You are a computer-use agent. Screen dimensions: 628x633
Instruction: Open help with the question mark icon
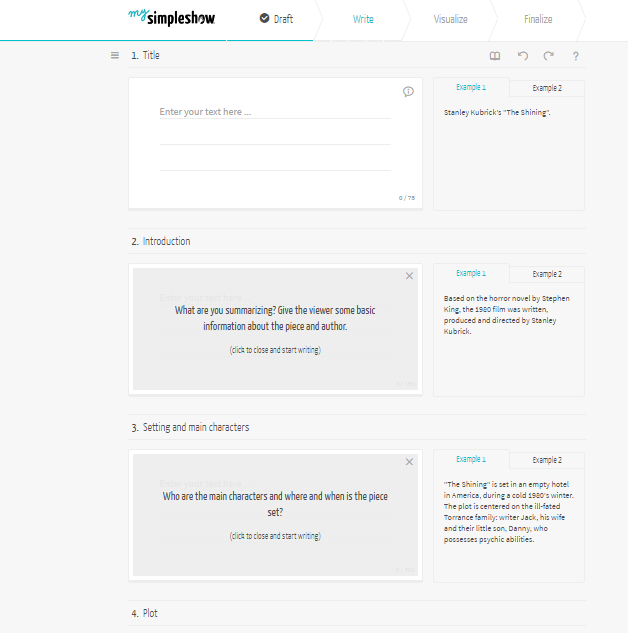pos(575,56)
